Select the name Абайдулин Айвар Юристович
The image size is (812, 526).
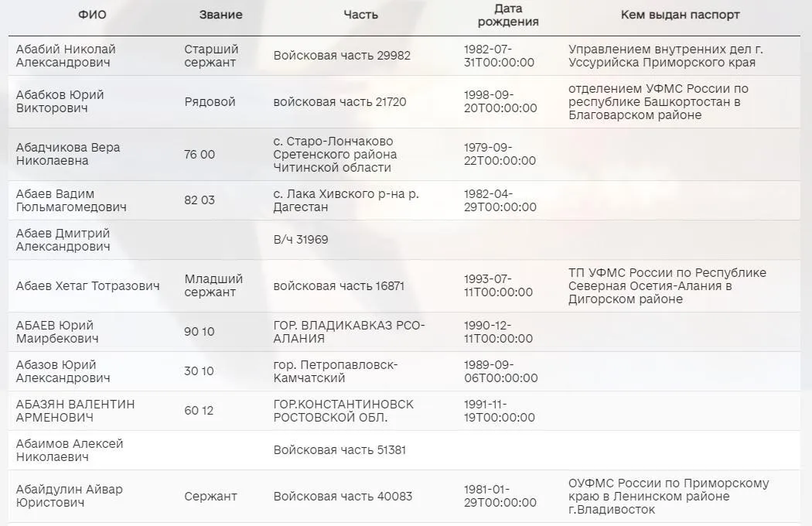pos(69,497)
